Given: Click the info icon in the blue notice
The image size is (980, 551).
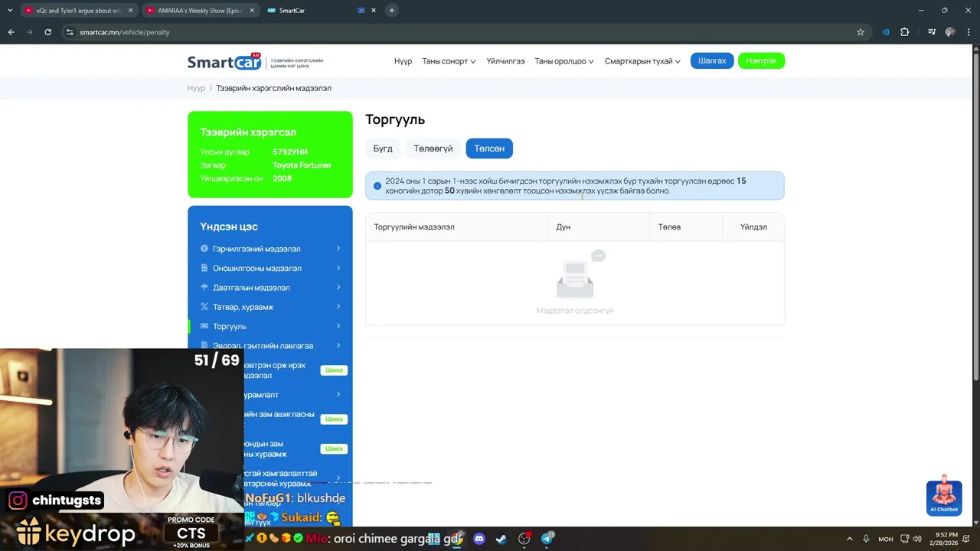Looking at the screenshot, I should click(x=377, y=186).
